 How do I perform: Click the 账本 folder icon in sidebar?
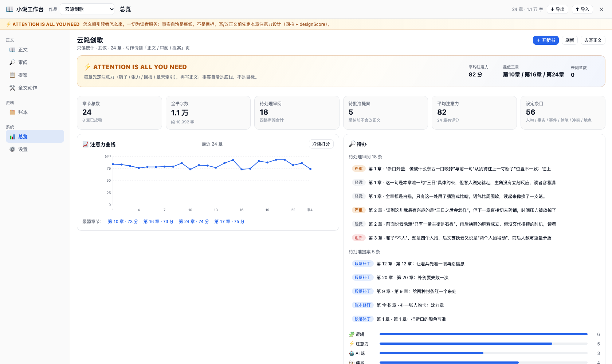tap(12, 112)
